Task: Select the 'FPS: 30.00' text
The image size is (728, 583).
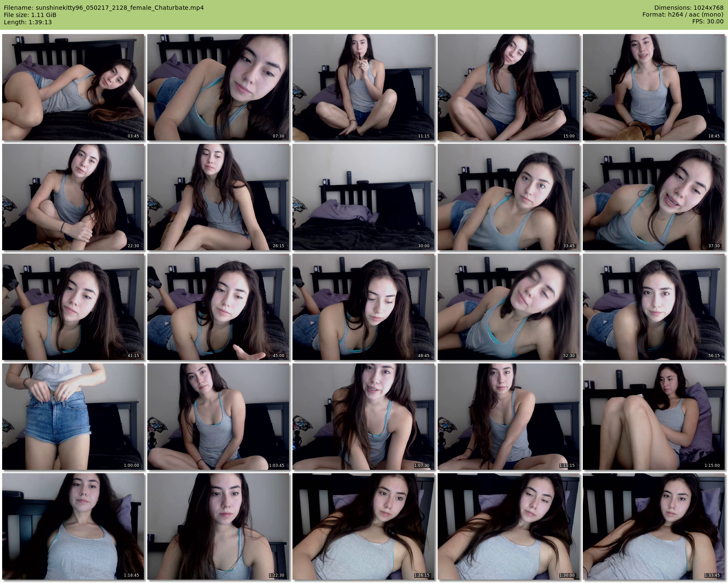Action: pyautogui.click(x=708, y=22)
